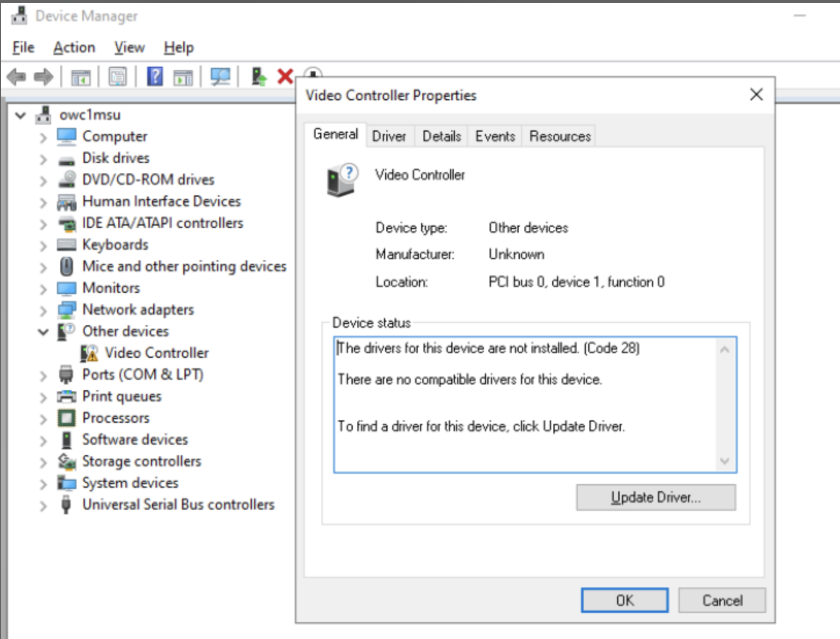Click Cancel in Video Controller Properties
The image size is (840, 639).
click(722, 600)
